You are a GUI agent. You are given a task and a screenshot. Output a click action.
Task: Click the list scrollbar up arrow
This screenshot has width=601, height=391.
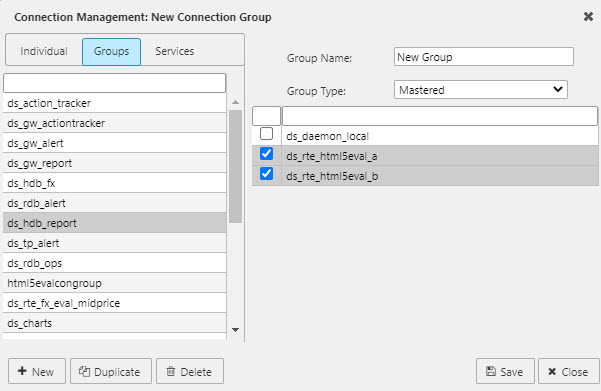[x=235, y=102]
